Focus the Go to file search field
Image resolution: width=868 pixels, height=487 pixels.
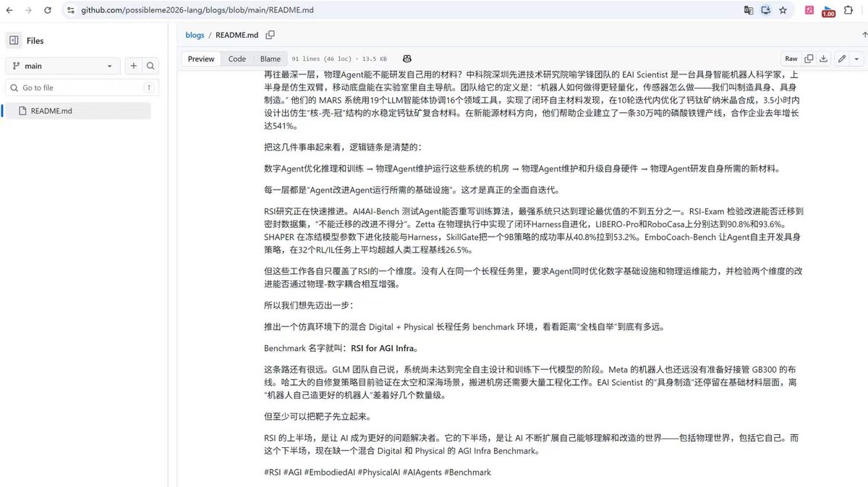click(x=82, y=88)
